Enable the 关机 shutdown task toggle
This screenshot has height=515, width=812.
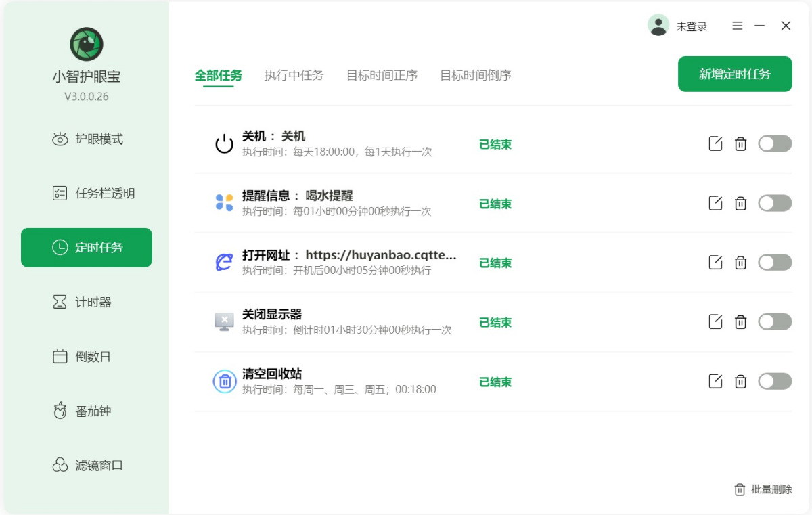pos(774,143)
